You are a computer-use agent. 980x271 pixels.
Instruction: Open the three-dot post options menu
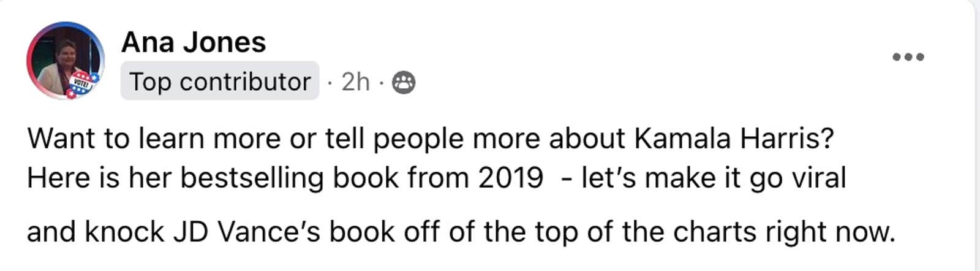(908, 57)
